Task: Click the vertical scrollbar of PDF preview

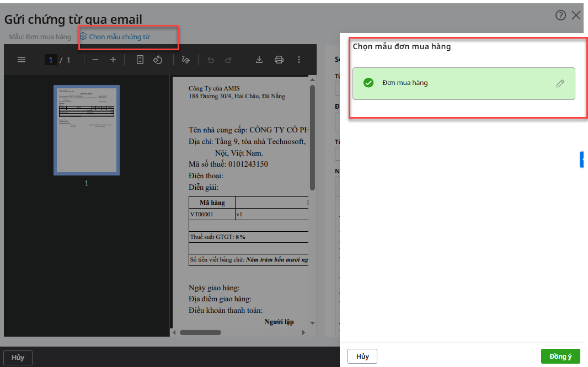Action: pos(312,138)
